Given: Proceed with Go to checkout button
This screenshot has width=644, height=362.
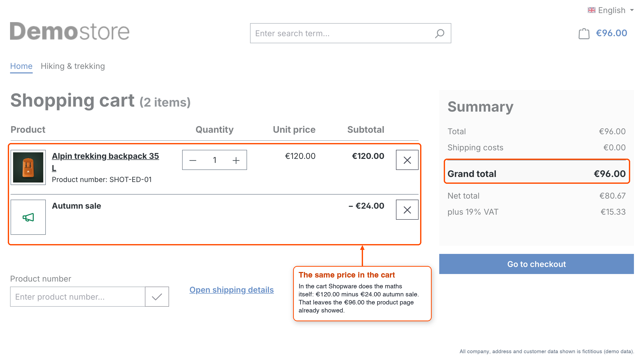Looking at the screenshot, I should tap(536, 264).
